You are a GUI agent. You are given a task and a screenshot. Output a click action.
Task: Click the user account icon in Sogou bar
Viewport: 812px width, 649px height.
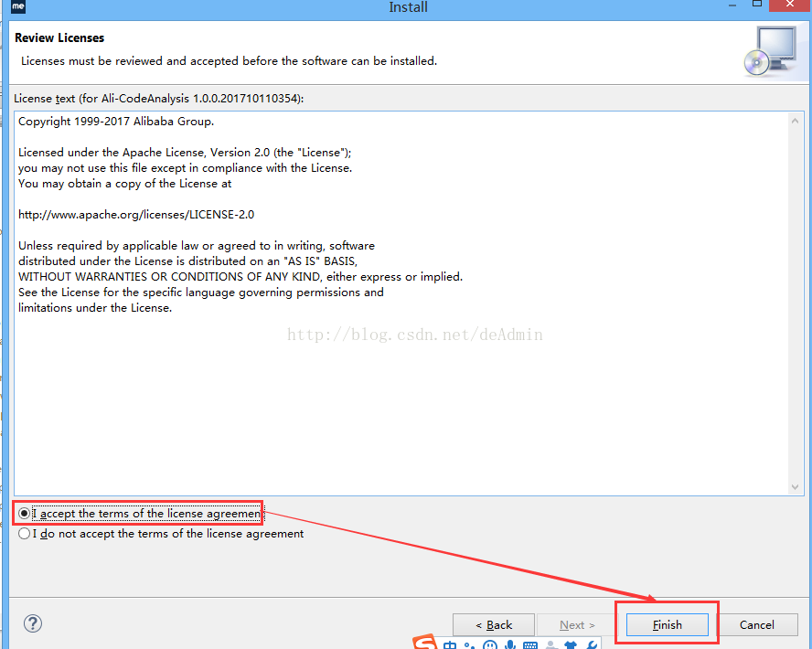(551, 645)
